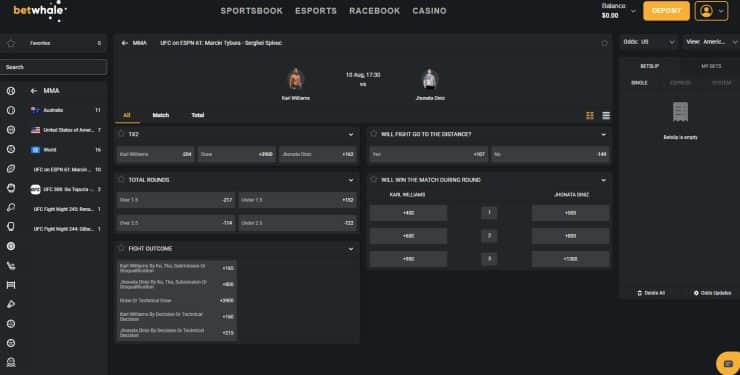Select the Single bet type tab
The image size is (740, 375).
(639, 83)
